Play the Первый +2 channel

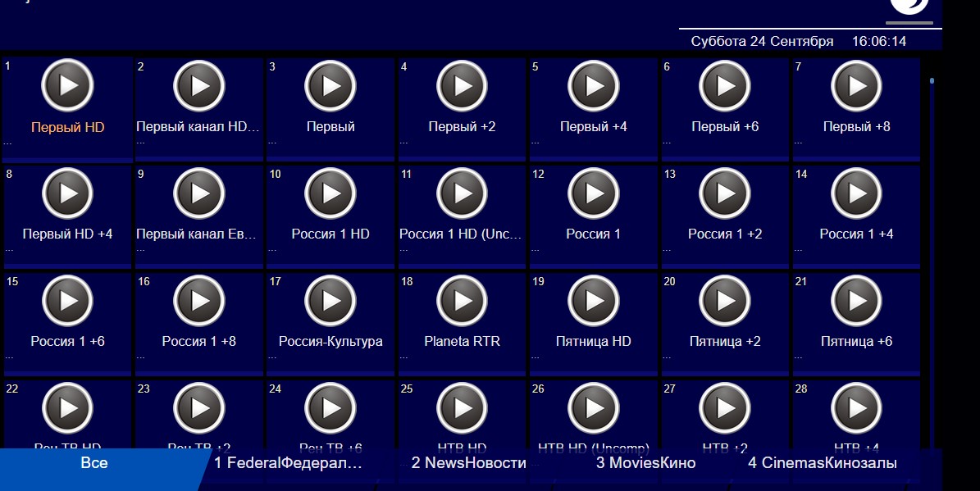463,85
